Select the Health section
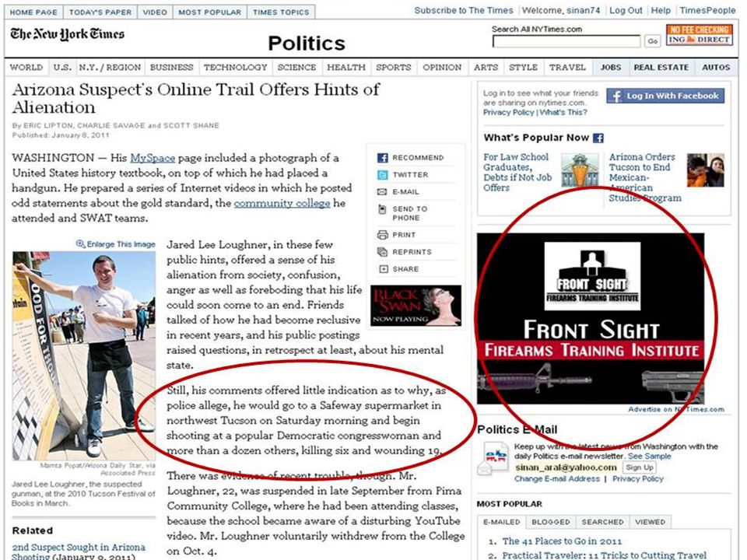 [x=346, y=67]
